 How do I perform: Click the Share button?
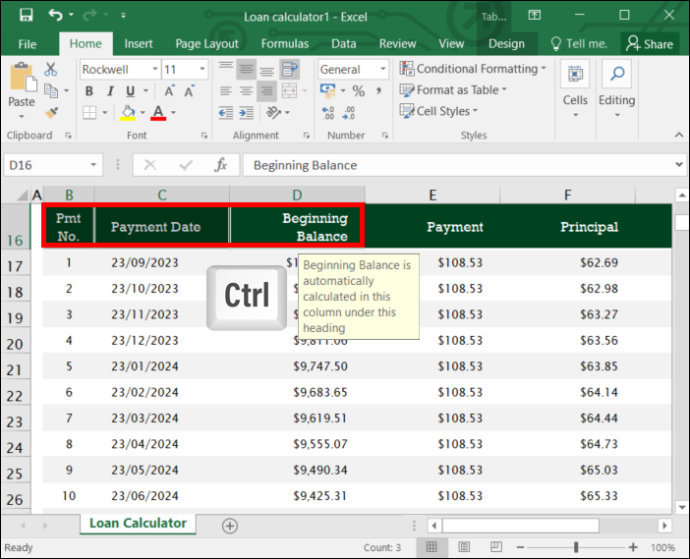650,44
